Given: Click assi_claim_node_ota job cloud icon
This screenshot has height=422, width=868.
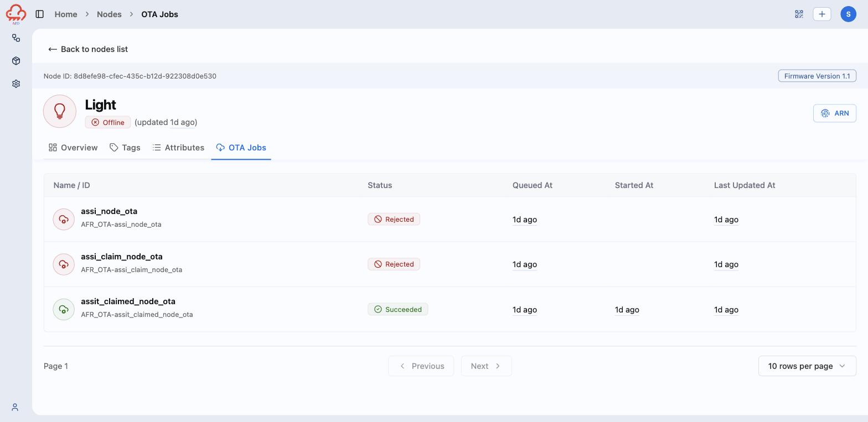Looking at the screenshot, I should (x=64, y=264).
